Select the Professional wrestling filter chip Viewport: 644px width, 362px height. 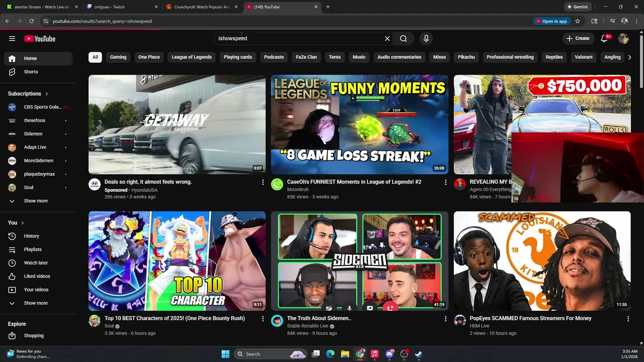point(510,57)
